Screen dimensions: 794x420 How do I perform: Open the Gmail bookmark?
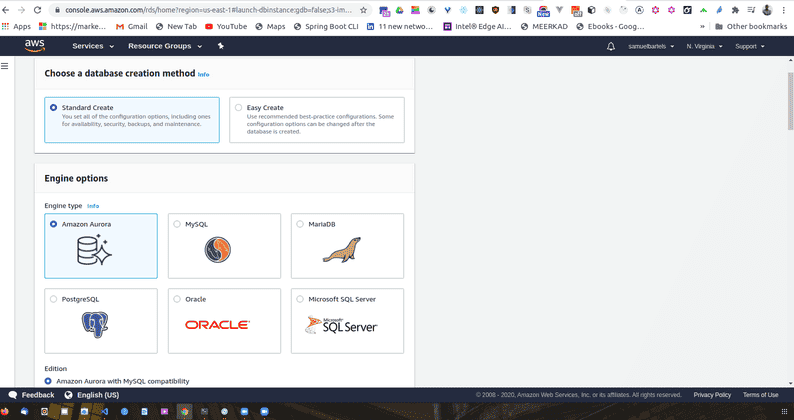click(132, 26)
